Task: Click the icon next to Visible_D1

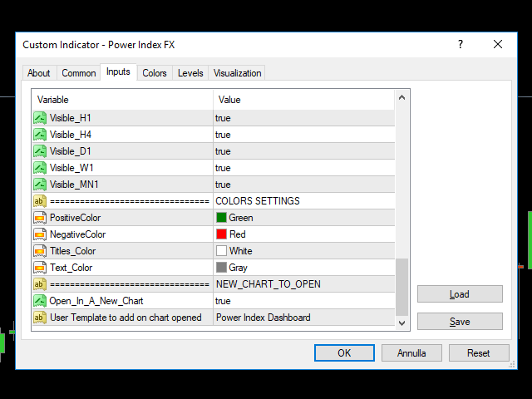Action: click(39, 151)
